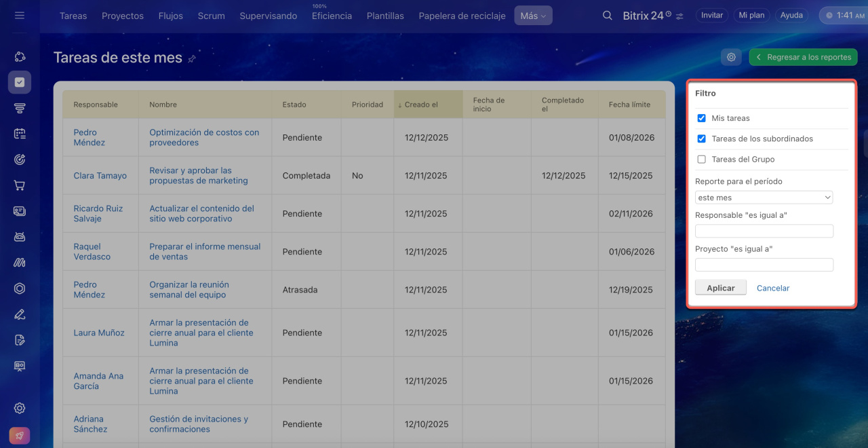Viewport: 868px width, 448px height.
Task: Expand the 'Más' dropdown menu
Action: click(x=533, y=16)
